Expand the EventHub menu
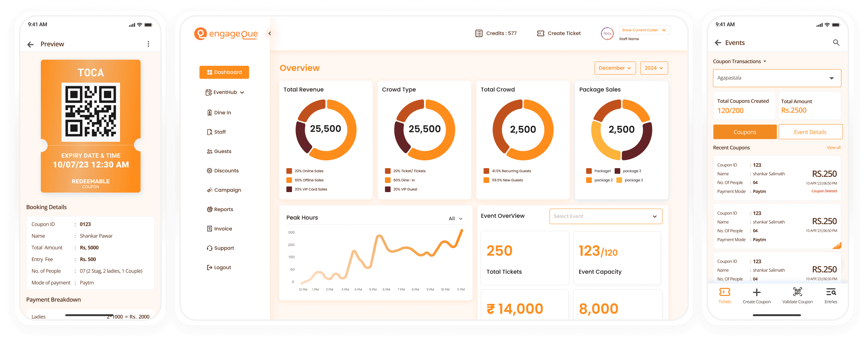868x343 pixels. (225, 92)
